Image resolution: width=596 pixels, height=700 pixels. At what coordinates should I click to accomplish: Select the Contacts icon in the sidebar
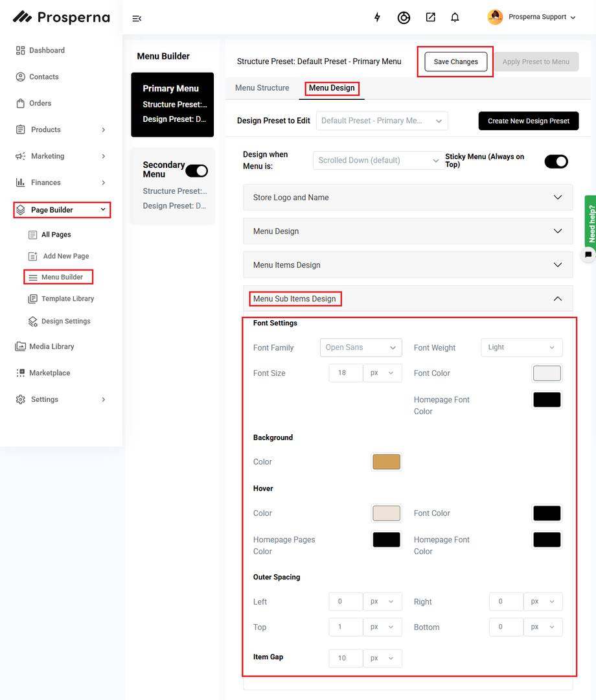tap(19, 76)
